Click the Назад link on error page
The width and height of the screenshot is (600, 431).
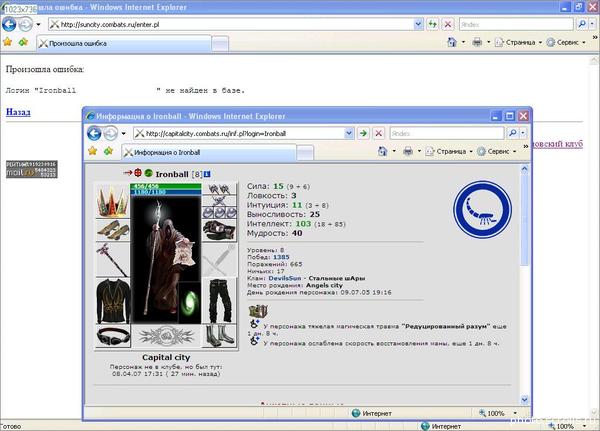click(18, 112)
